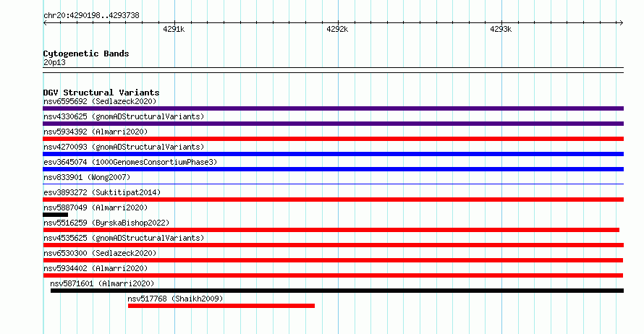The width and height of the screenshot is (644, 334).
Task: Select the red bar for nsv5934402
Action: pyautogui.click(x=333, y=275)
